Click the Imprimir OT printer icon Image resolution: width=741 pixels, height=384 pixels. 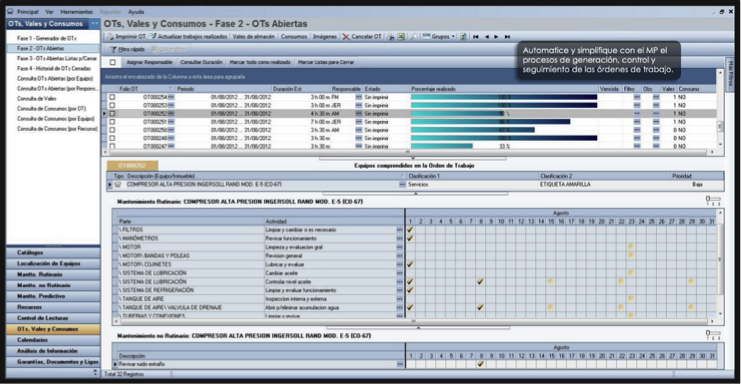pos(111,36)
